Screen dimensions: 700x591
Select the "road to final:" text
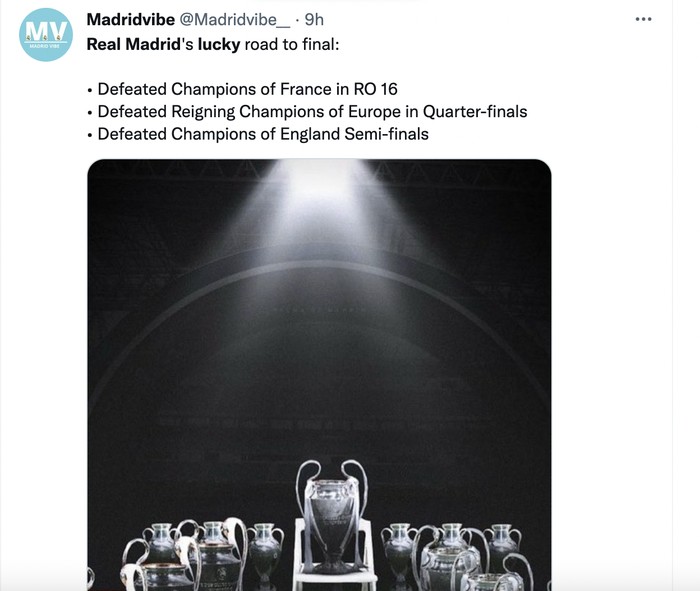tap(291, 45)
